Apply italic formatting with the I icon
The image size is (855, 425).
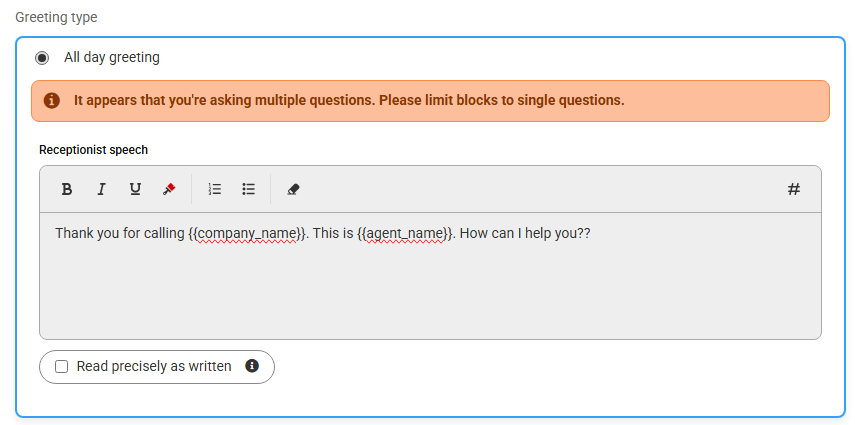point(101,189)
